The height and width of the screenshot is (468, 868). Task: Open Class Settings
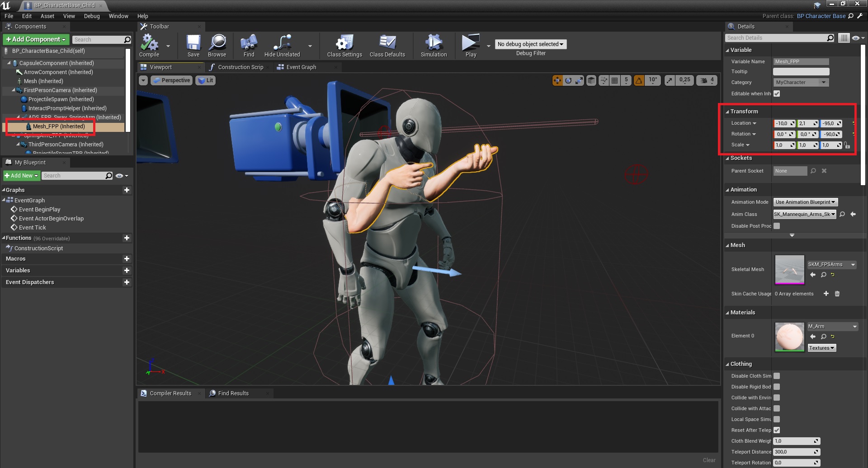344,44
